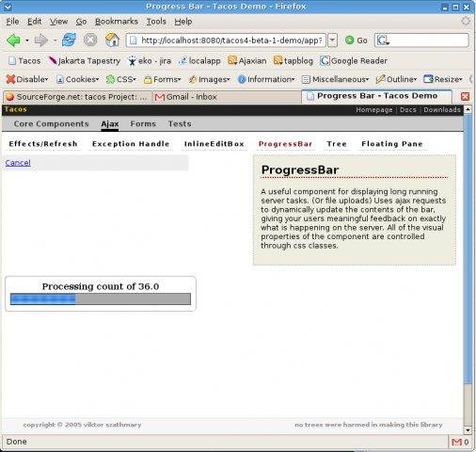Open the Cookies developer toolbar menu
476x452 pixels.
(x=77, y=79)
